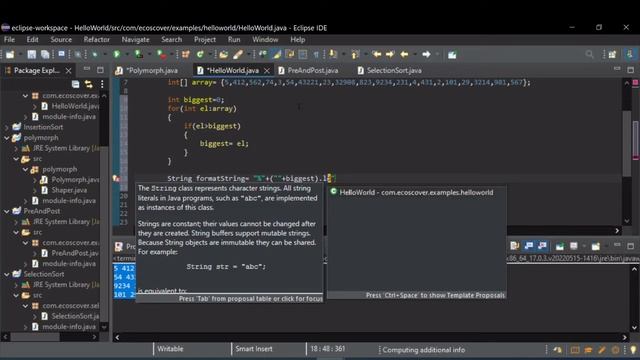Image resolution: width=640 pixels, height=360 pixels.
Task: Click the Save All toolbar icon
Action: (45, 54)
